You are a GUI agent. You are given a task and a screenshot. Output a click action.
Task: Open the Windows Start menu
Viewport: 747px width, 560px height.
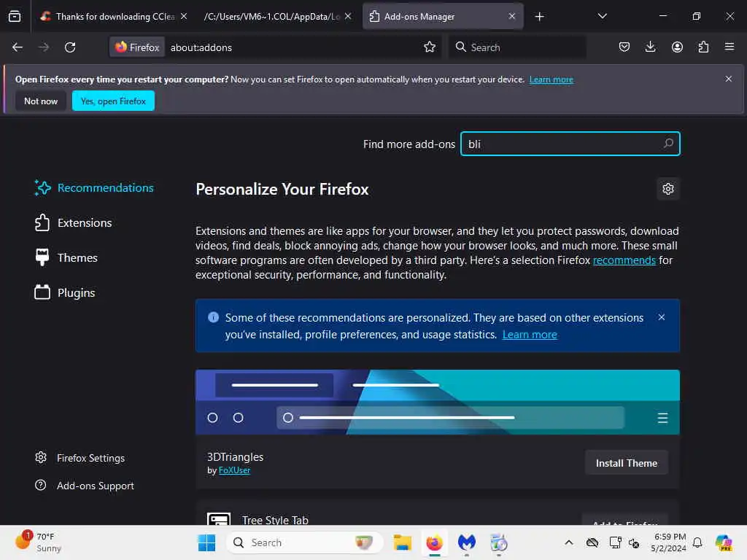pyautogui.click(x=206, y=542)
